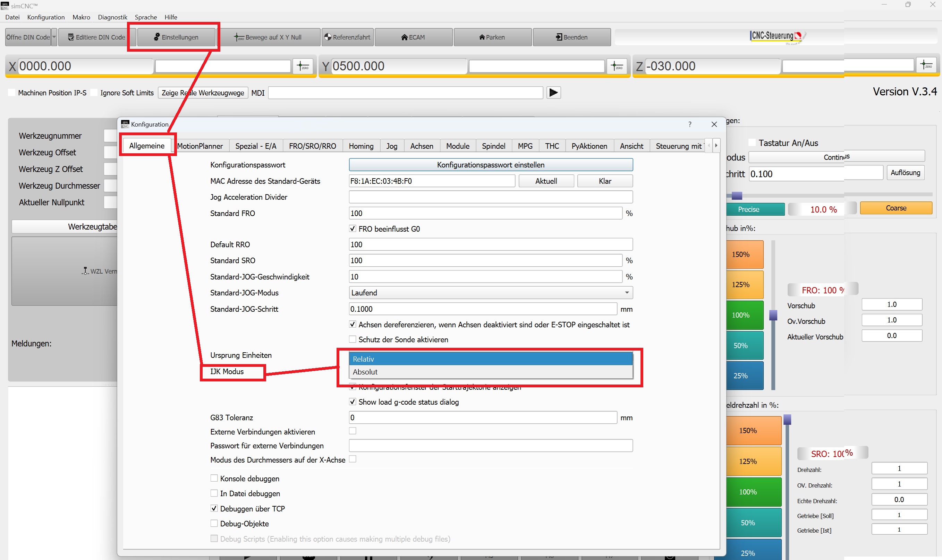Disable Debuggen über TCP checkbox
This screenshot has height=560, width=942.
click(x=214, y=508)
